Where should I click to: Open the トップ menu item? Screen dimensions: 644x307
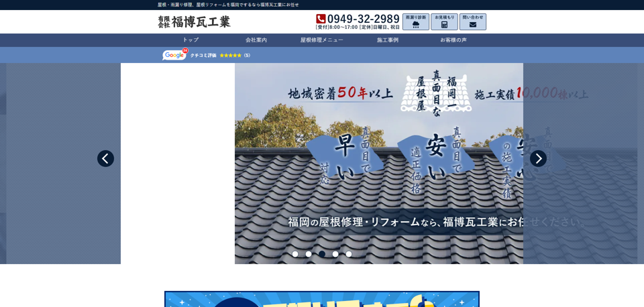click(x=191, y=40)
